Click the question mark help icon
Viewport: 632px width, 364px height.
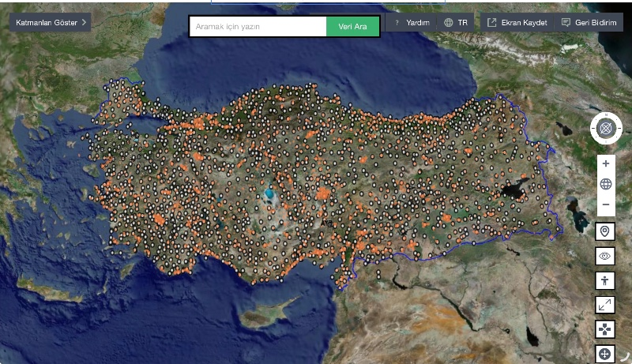point(397,23)
